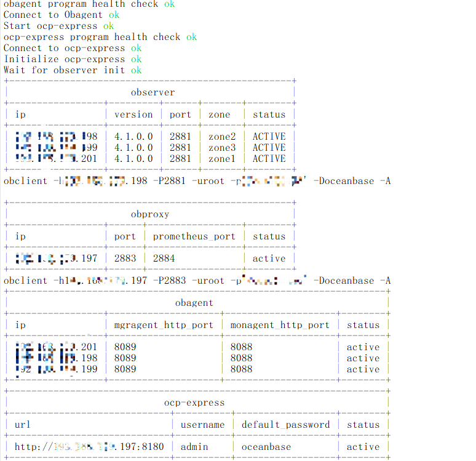This screenshot has width=476, height=461.
Task: Select 'zone1' cell in observer table
Action: click(x=222, y=159)
